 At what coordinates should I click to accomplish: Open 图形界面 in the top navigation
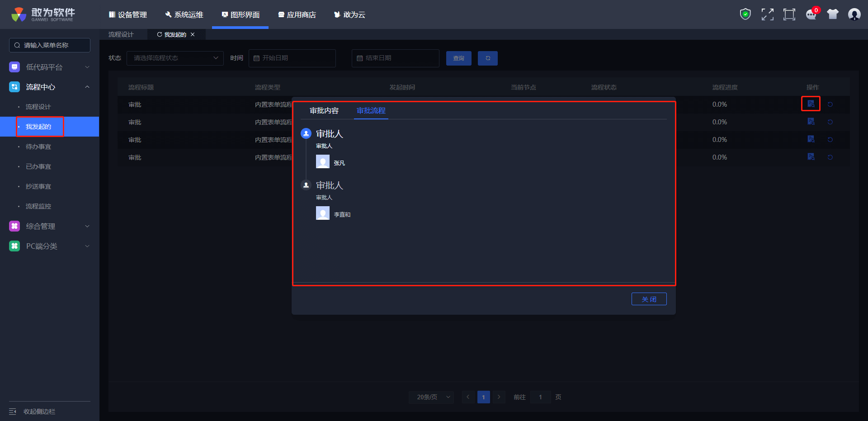coord(241,14)
